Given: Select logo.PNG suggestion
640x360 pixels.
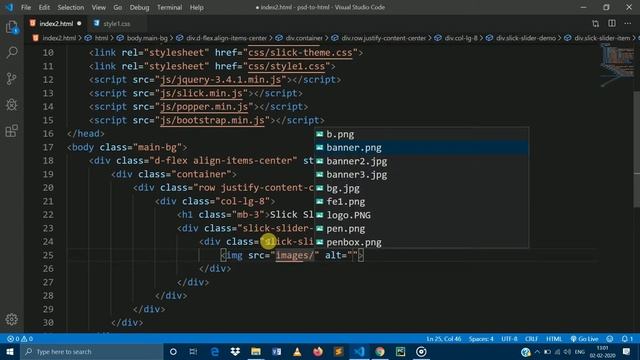Looking at the screenshot, I should click(421, 215).
